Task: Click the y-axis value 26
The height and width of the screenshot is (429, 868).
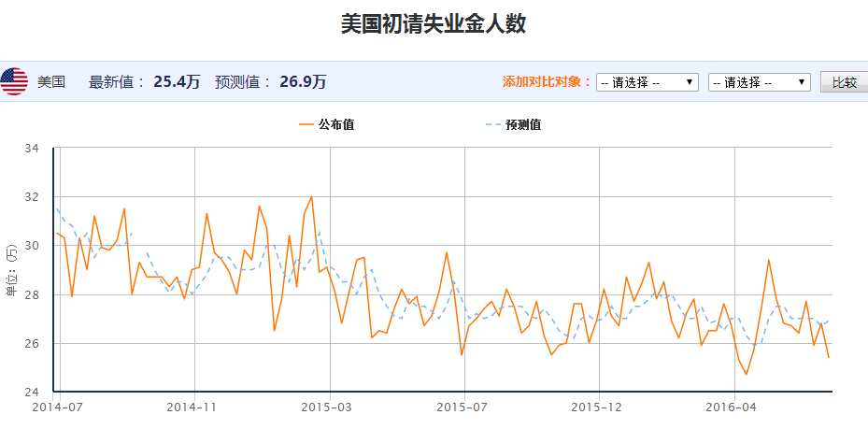Action: [x=32, y=343]
